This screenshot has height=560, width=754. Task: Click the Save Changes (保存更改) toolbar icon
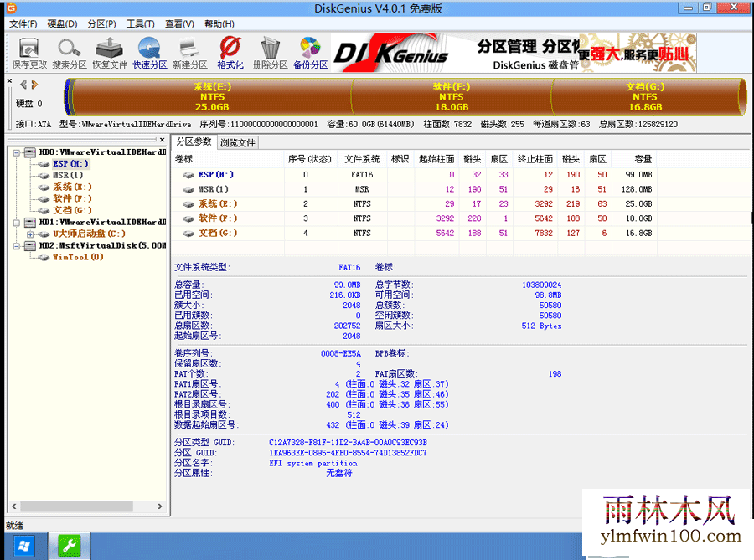pyautogui.click(x=29, y=54)
